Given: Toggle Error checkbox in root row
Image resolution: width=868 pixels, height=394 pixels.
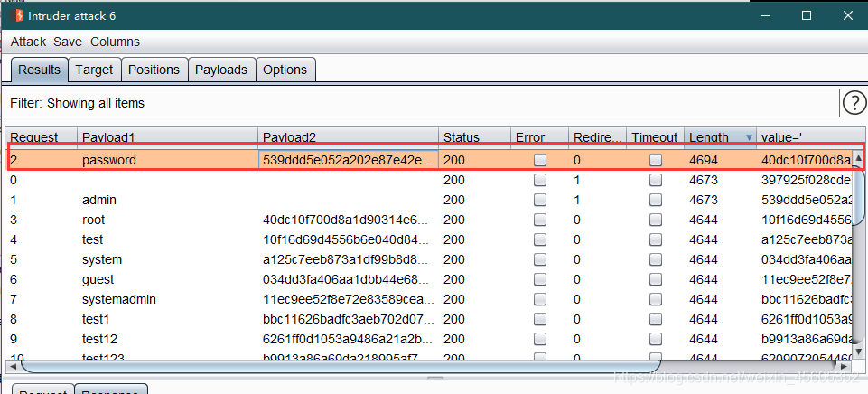Looking at the screenshot, I should pyautogui.click(x=540, y=220).
